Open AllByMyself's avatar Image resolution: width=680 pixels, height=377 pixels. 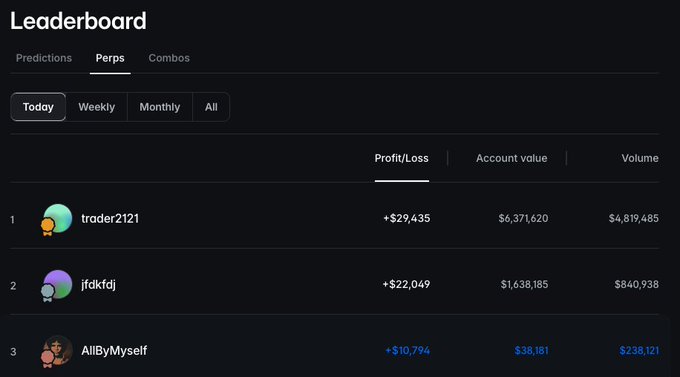click(58, 350)
